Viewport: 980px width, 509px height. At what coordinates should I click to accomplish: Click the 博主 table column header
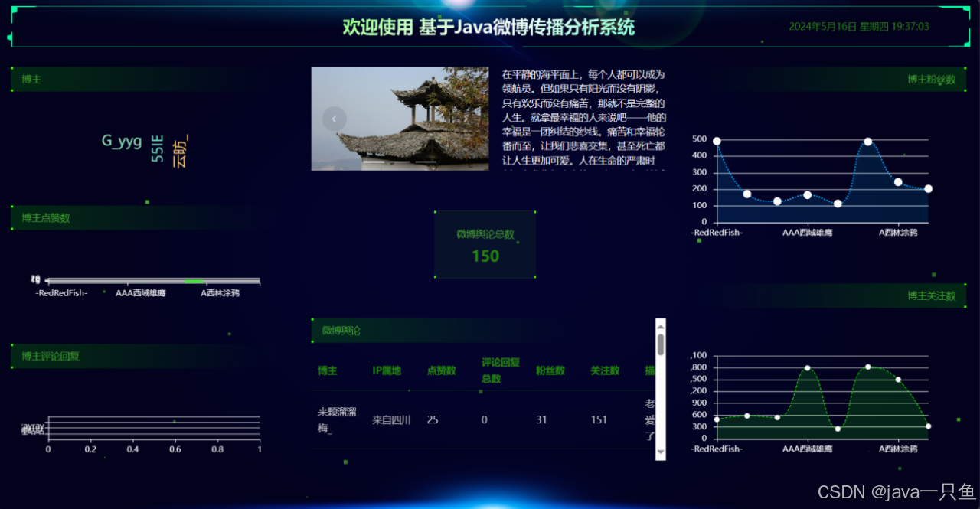(x=327, y=370)
